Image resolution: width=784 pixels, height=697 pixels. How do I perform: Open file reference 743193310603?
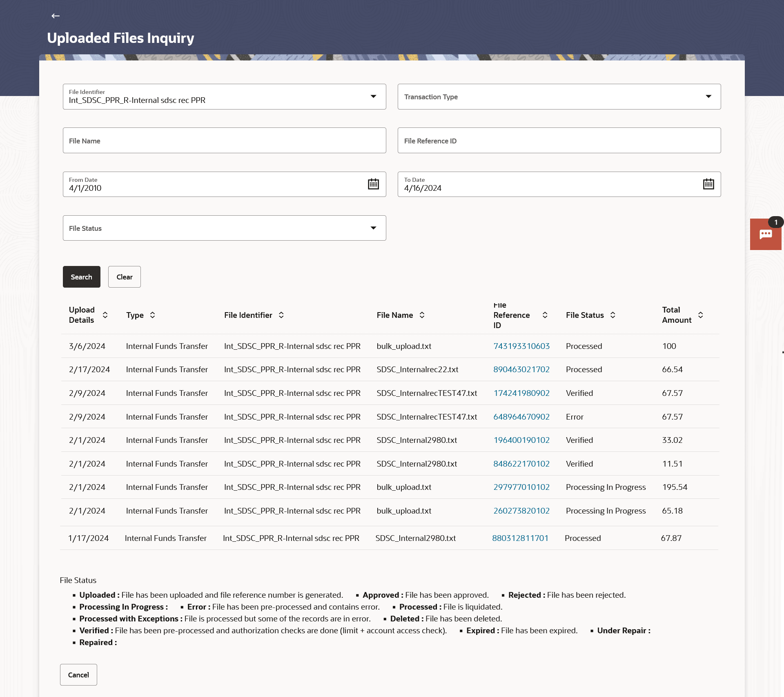coord(521,346)
